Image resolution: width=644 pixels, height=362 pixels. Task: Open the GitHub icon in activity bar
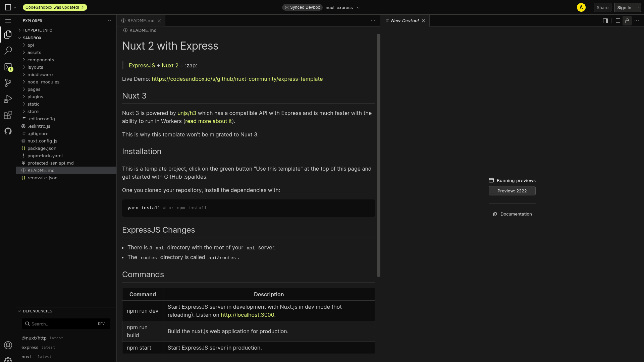tap(8, 131)
